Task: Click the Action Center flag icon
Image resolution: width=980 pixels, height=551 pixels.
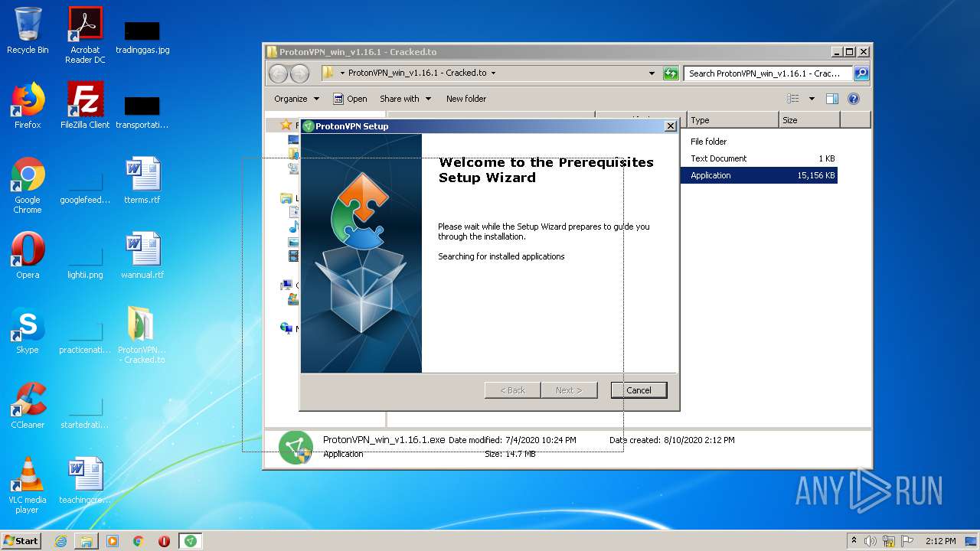Action: tap(906, 541)
